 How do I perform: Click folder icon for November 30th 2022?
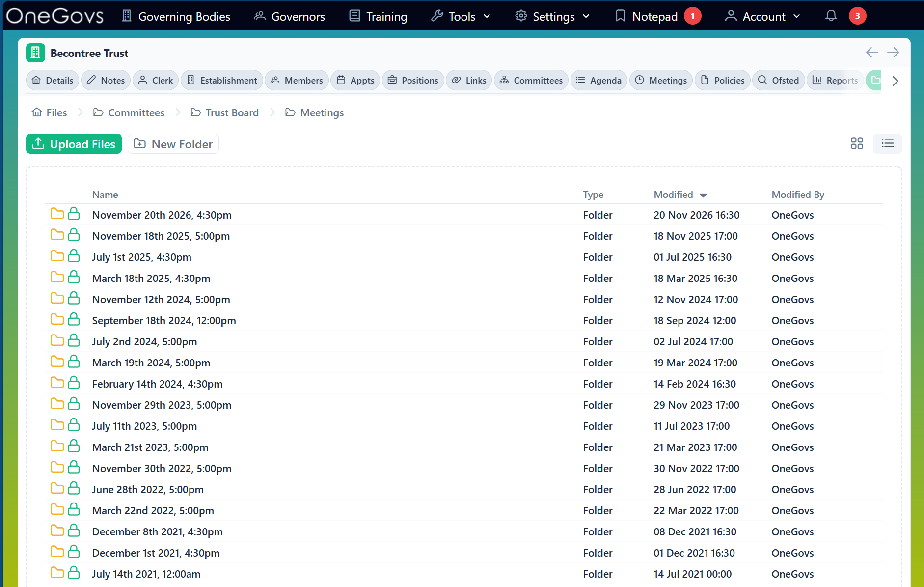pos(57,467)
